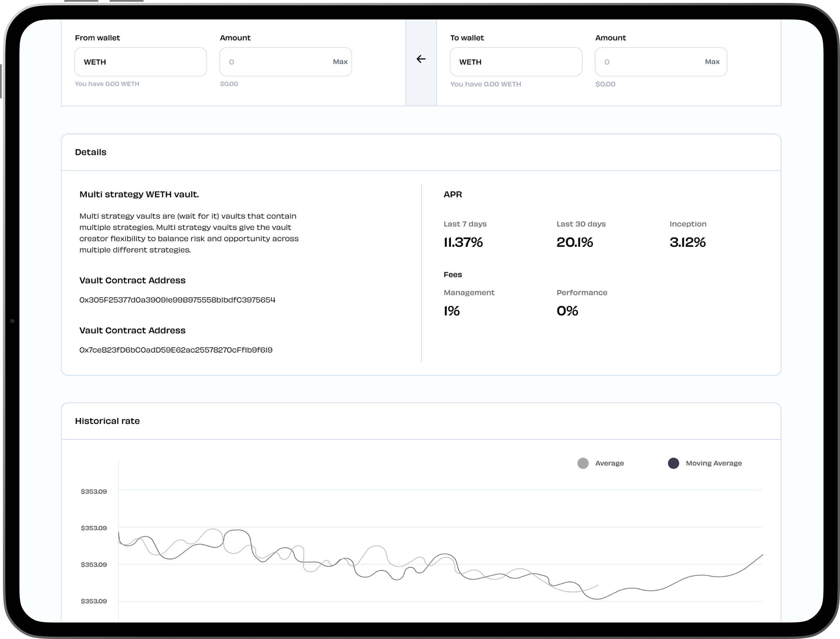Toggle the Moving Average series label
The height and width of the screenshot is (639, 840).
point(713,463)
